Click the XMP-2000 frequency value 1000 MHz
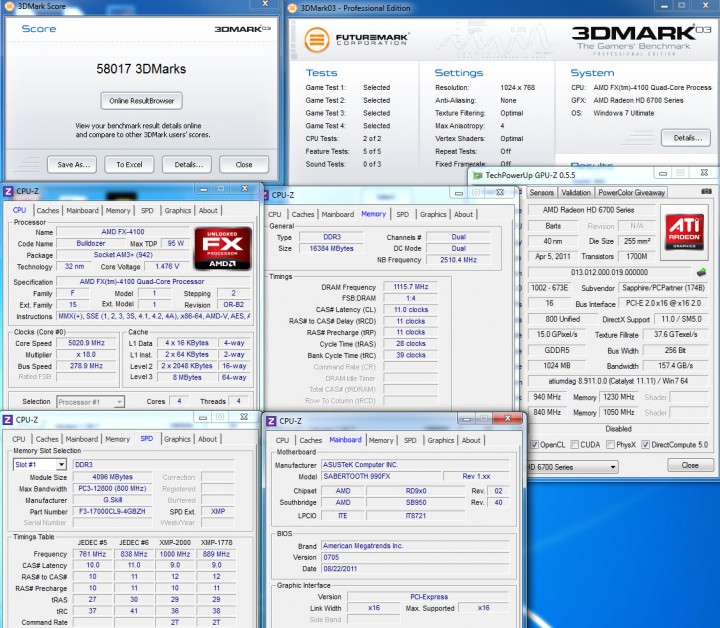This screenshot has width=720, height=628. tap(175, 554)
